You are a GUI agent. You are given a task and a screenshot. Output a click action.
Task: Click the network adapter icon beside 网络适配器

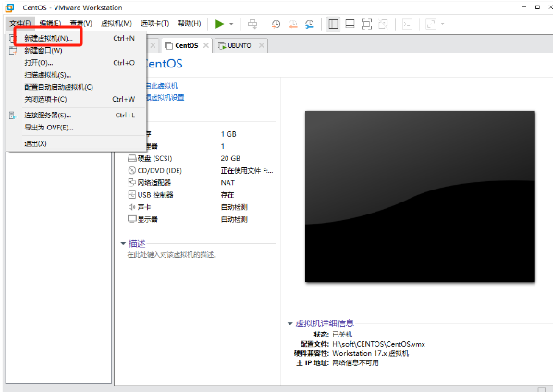(x=131, y=183)
